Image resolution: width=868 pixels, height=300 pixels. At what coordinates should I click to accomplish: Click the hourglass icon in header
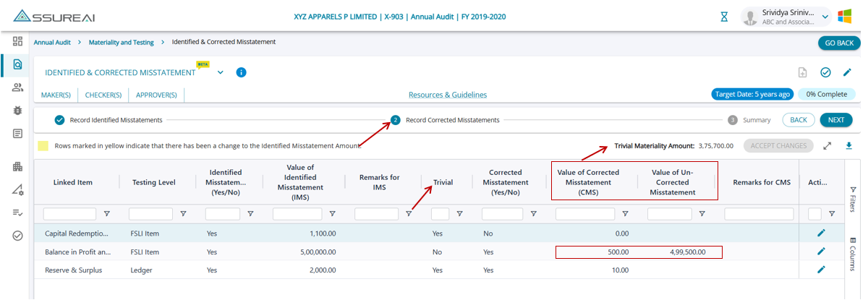coord(724,17)
